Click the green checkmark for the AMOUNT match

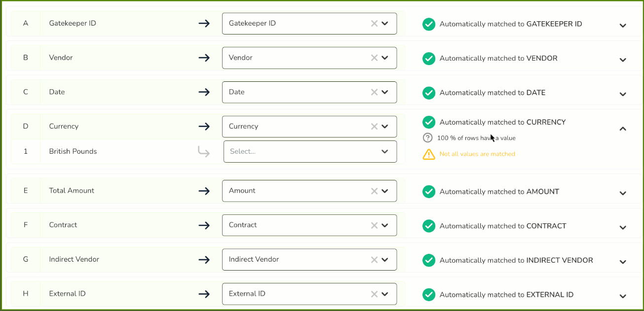click(428, 191)
